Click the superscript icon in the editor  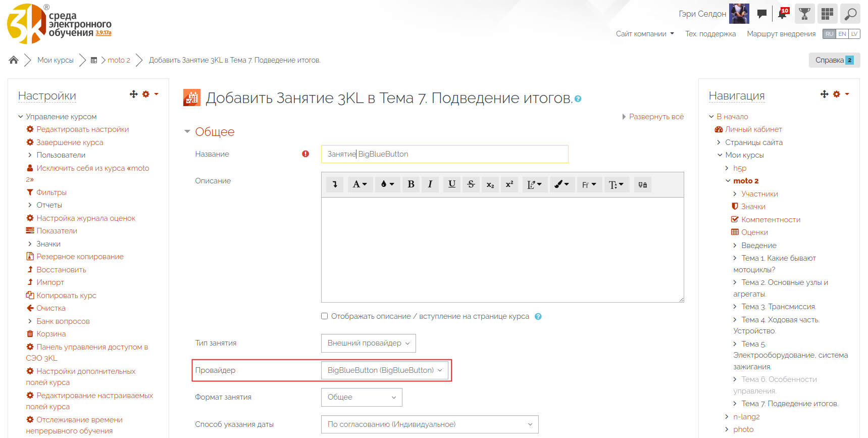[509, 184]
